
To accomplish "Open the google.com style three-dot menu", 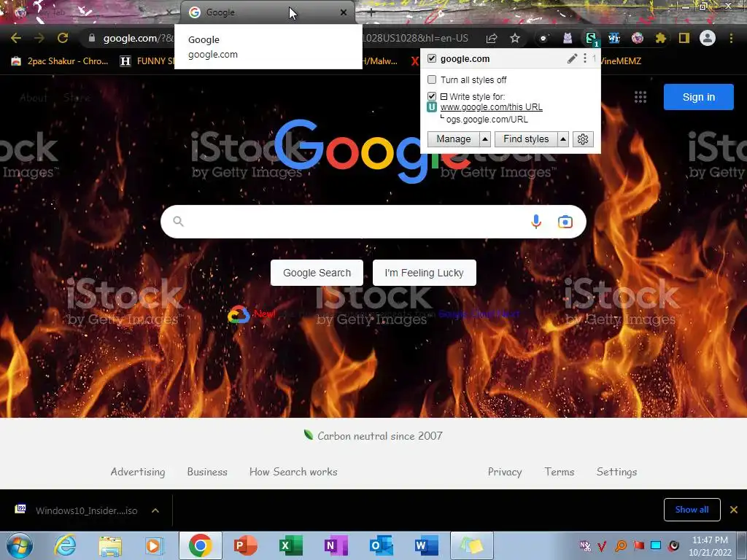I will (585, 58).
